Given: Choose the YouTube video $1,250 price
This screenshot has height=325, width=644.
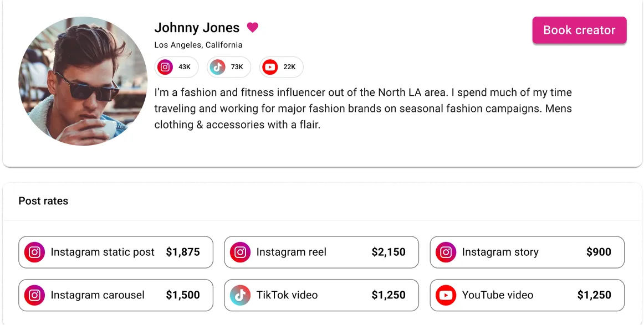Looking at the screenshot, I should coord(594,295).
